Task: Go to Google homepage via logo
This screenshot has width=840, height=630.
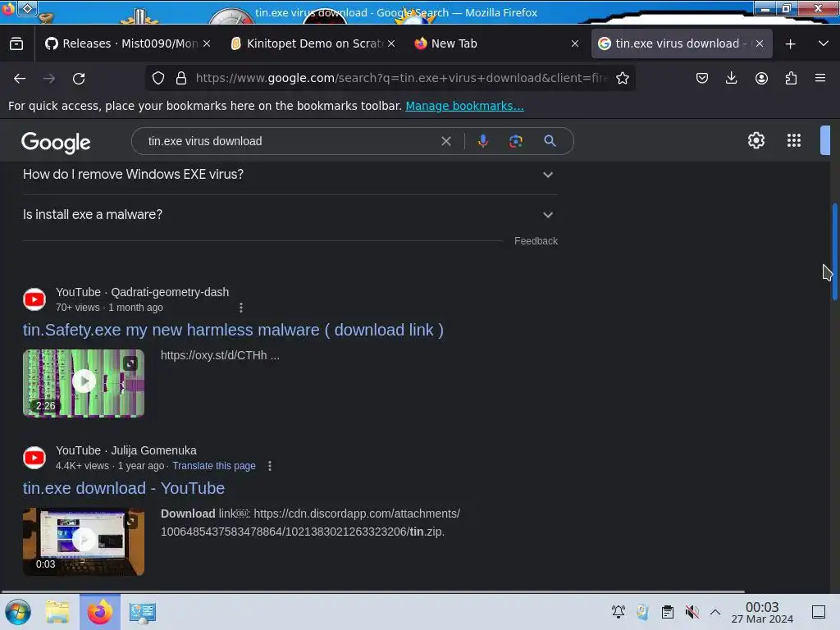Action: tap(56, 143)
